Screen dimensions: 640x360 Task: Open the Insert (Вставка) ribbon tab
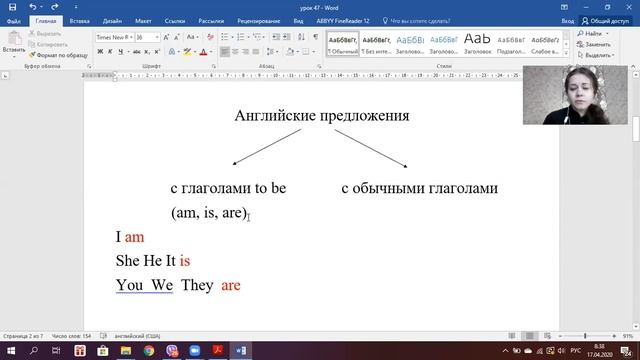pos(80,21)
